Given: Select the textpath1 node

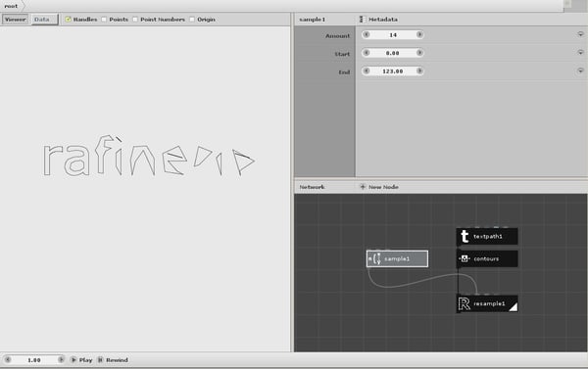Looking at the screenshot, I should coord(487,237).
